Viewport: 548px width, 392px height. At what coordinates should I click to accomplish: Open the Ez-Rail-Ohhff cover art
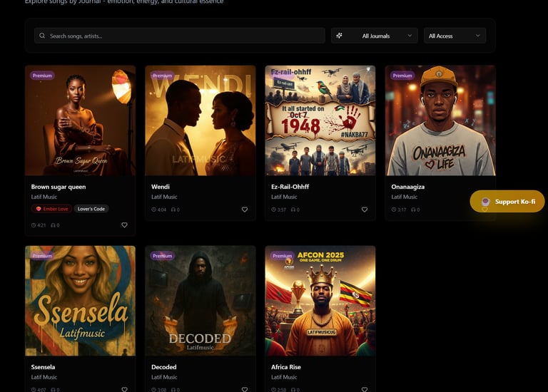tap(320, 120)
